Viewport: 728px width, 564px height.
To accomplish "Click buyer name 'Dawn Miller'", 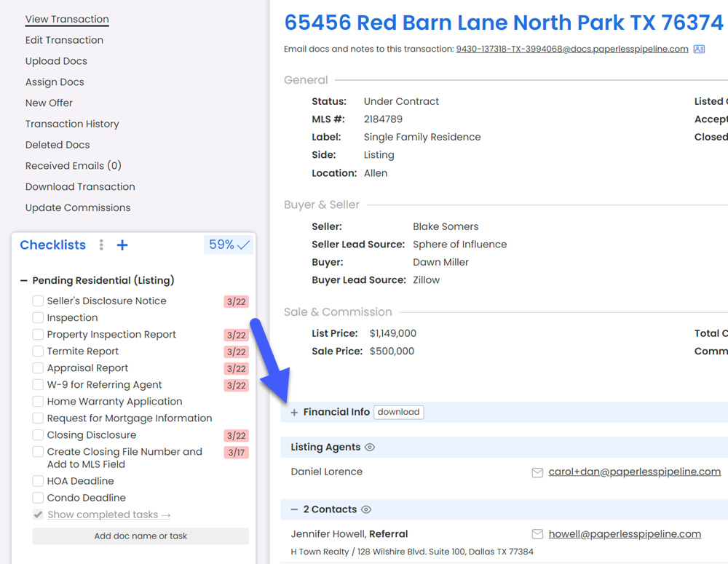I will (x=440, y=262).
